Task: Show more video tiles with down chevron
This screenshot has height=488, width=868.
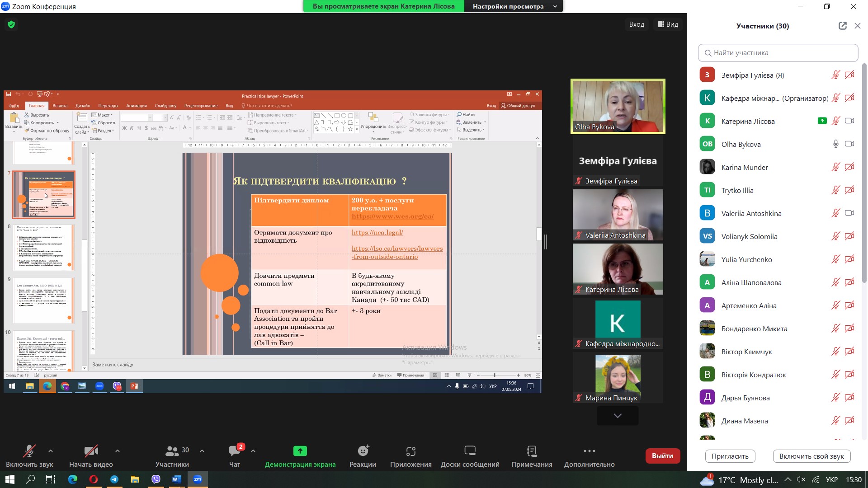Action: pos(618,416)
